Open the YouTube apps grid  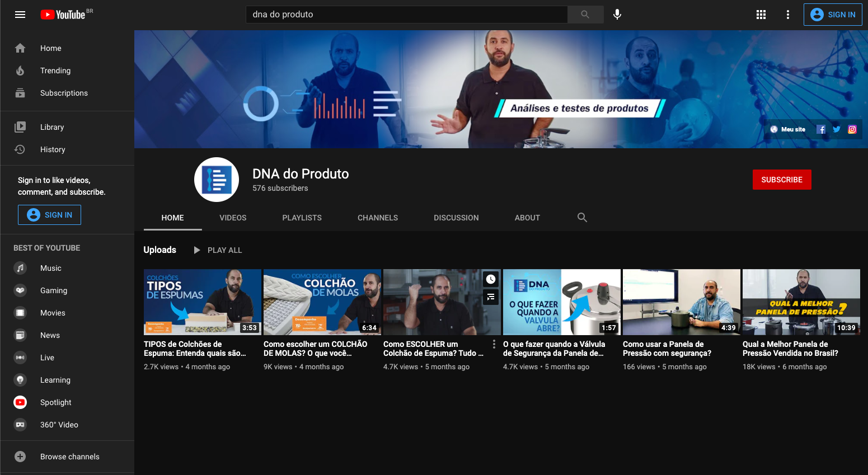tap(761, 15)
